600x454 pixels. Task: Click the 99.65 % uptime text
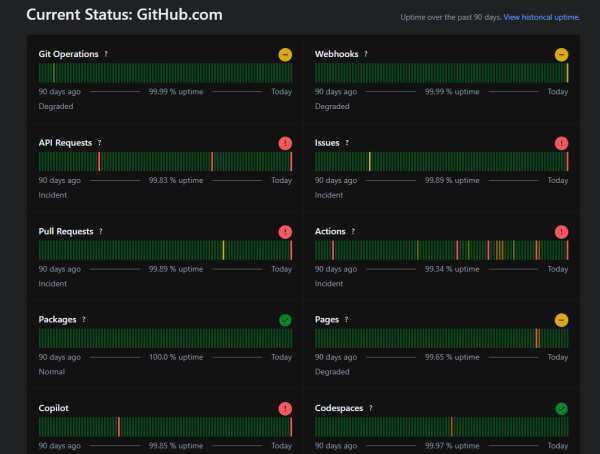452,357
